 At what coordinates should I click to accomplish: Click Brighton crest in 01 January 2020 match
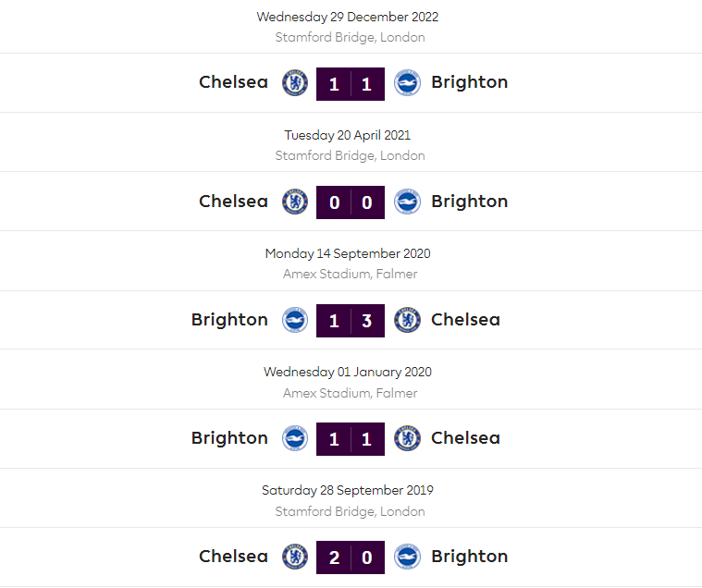294,438
